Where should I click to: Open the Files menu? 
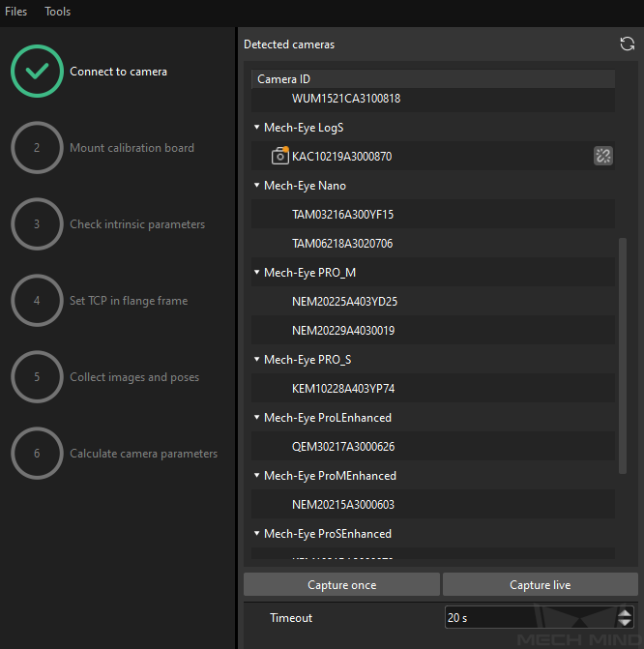[15, 12]
